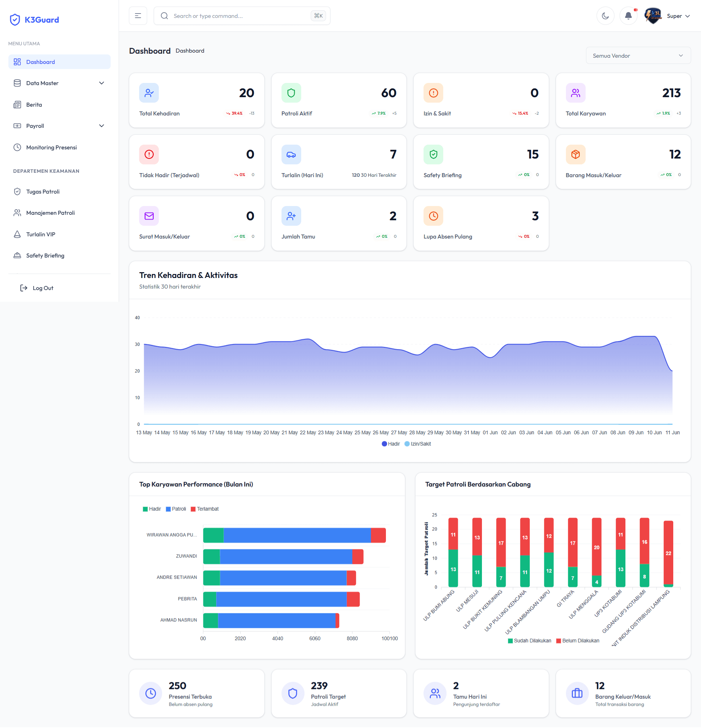Click the 239 Patroli Target value
The image size is (701, 728).
point(319,686)
